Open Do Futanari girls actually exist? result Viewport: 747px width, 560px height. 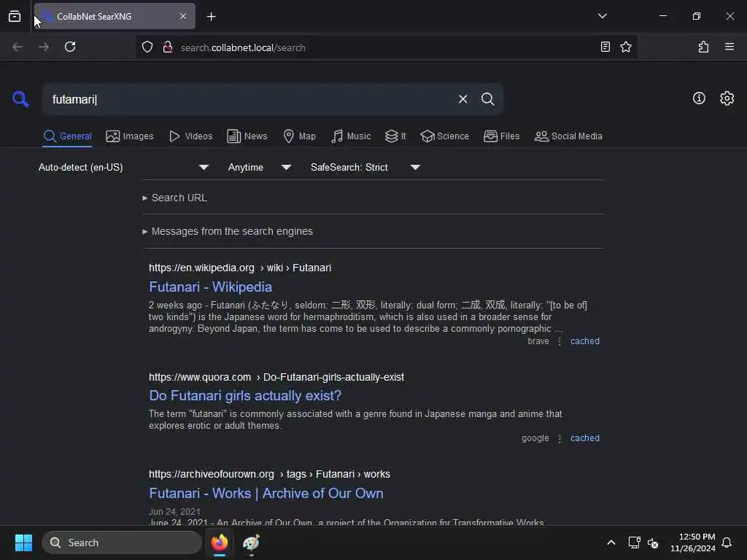pyautogui.click(x=245, y=396)
